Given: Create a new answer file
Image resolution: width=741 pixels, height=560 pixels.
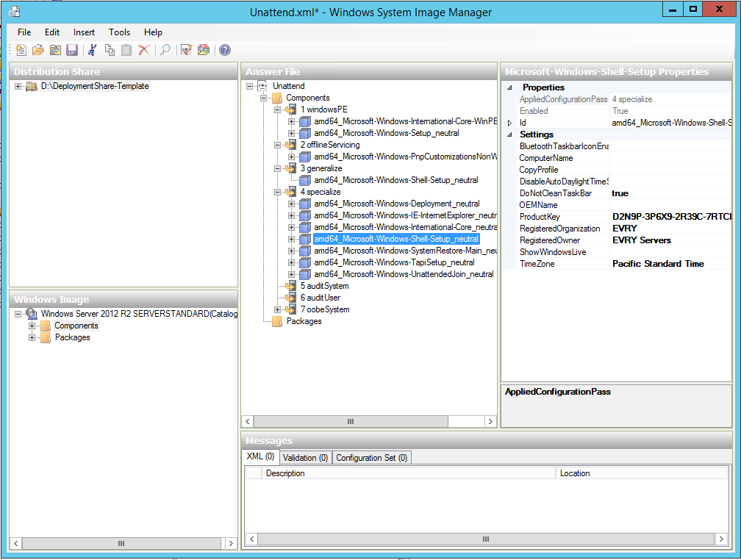Looking at the screenshot, I should [21, 50].
